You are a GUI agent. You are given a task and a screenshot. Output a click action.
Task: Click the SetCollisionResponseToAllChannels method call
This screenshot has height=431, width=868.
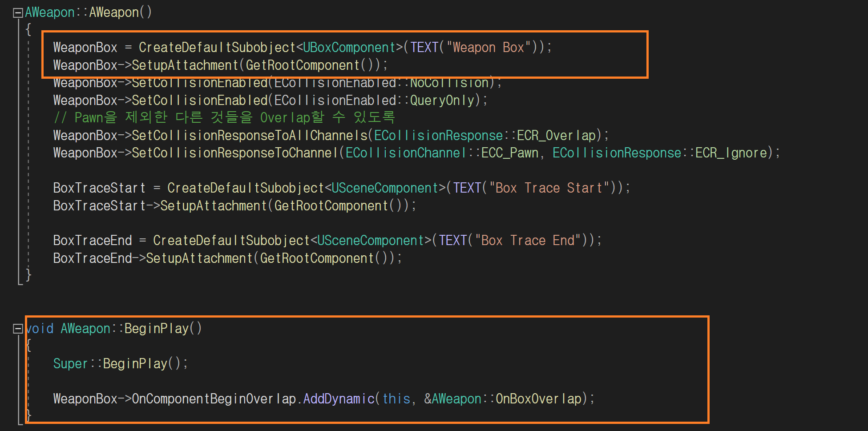pyautogui.click(x=249, y=136)
